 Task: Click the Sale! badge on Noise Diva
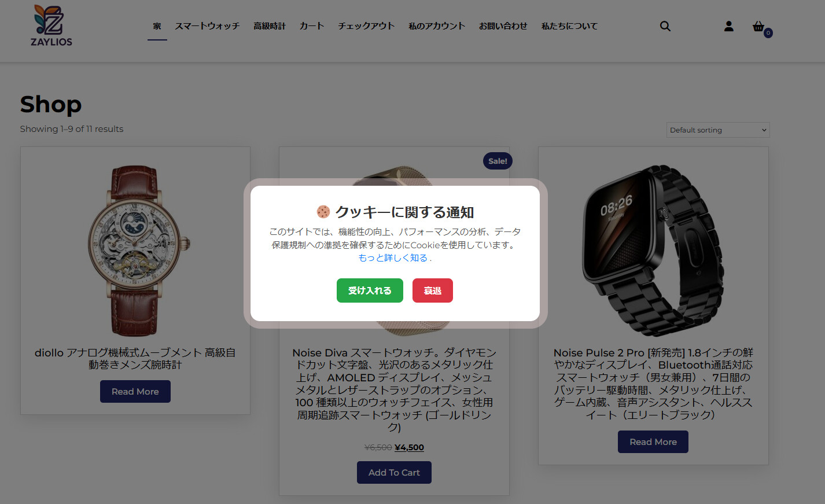click(498, 161)
